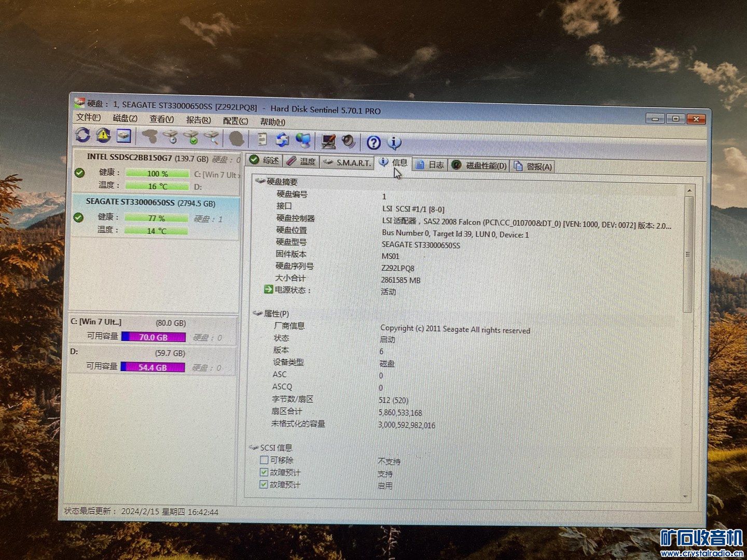Viewport: 747px width, 560px height.
Task: Toggle the 故障预计 checkbox with value 启用
Action: (264, 484)
